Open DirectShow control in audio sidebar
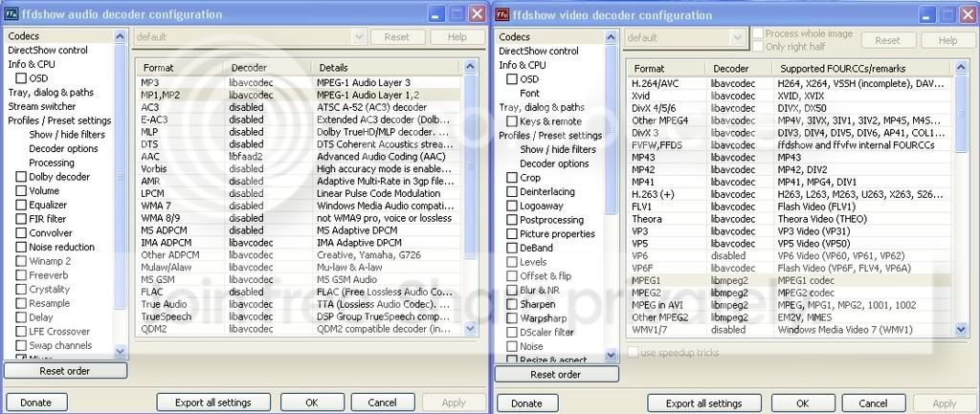Viewport: 980px width, 414px height. pyautogui.click(x=48, y=51)
